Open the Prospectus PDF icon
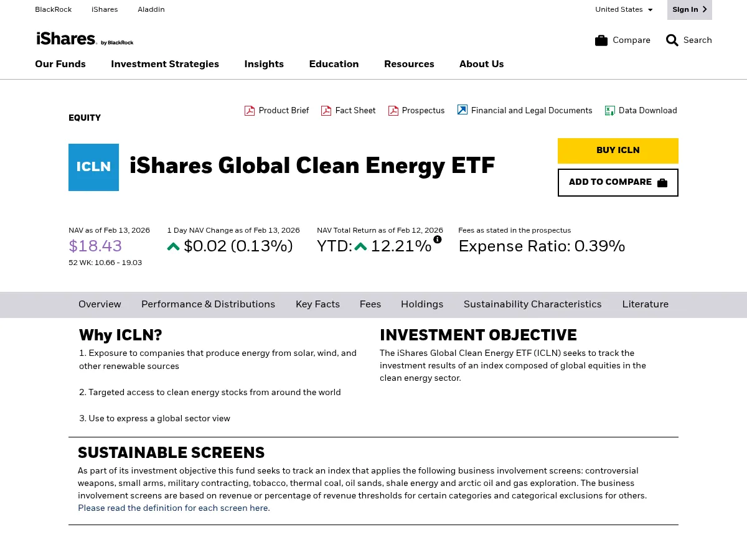This screenshot has height=560, width=747. 393,110
